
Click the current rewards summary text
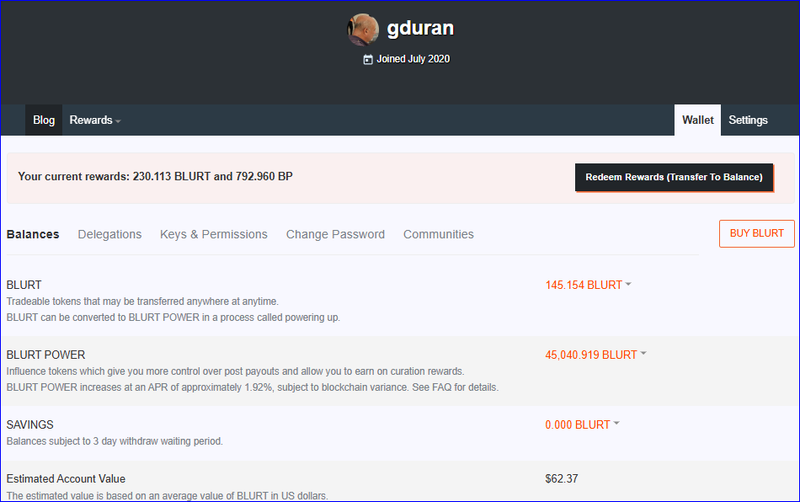coord(155,177)
